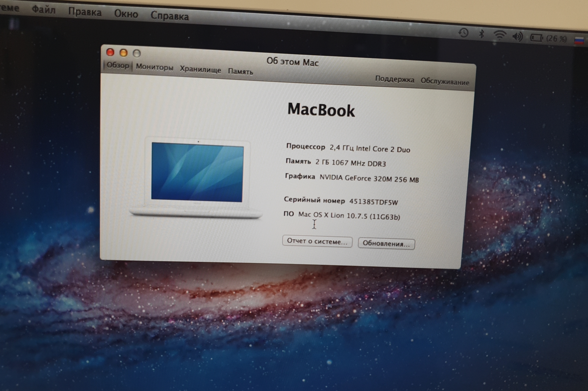Viewport: 588px width, 391px height.
Task: Select the graphics value NVIDIA GeForce 320M 256 MB
Action: coord(369,178)
